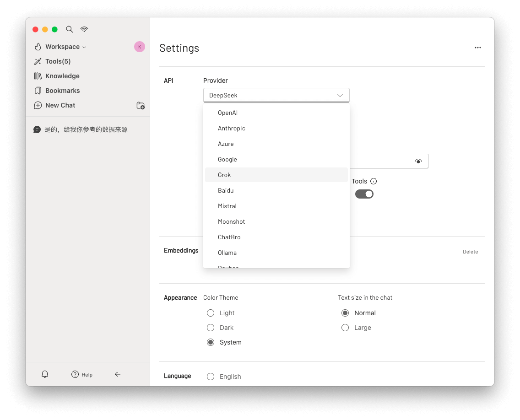Click the info icon beside Tools
Viewport: 520px width, 420px height.
(374, 181)
